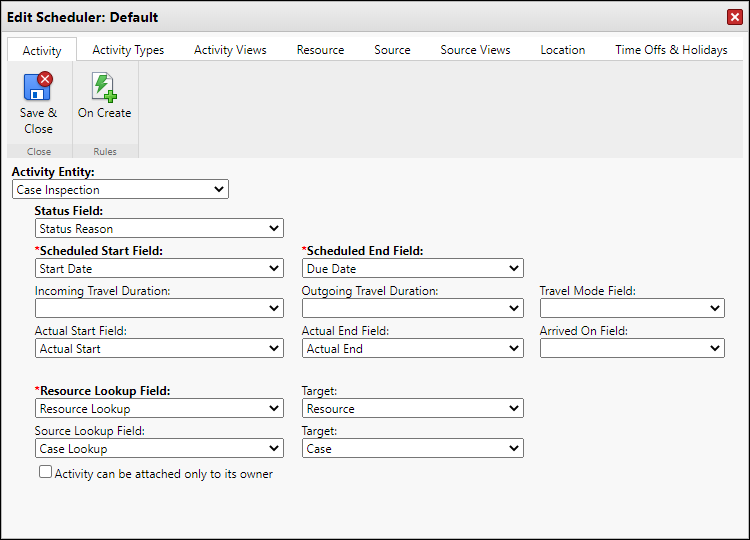Expand the Incoming Travel Duration dropdown

click(x=159, y=308)
